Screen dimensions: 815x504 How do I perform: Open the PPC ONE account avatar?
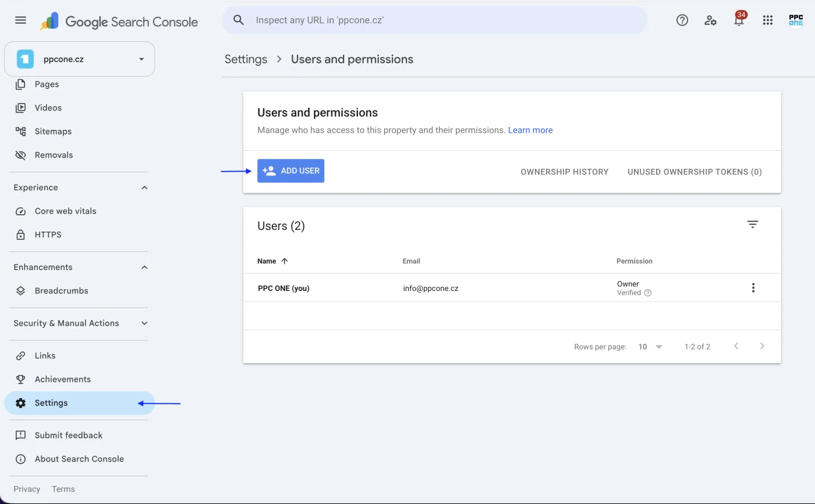pos(796,20)
